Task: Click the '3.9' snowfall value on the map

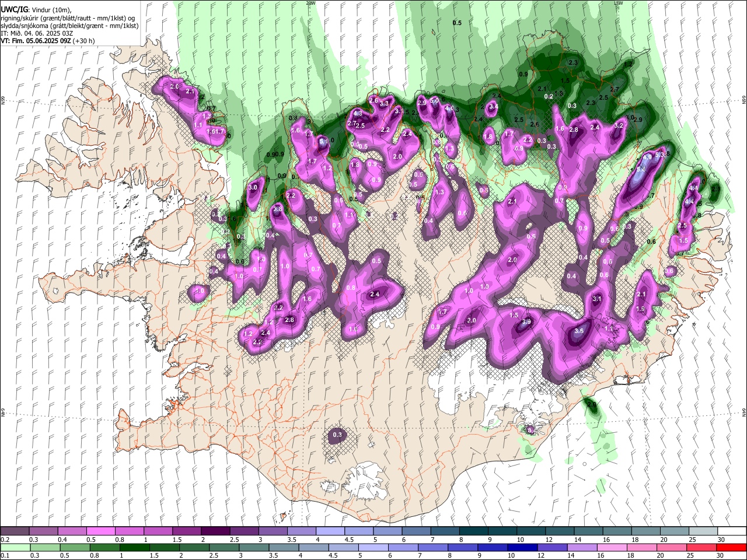Action: pos(526,321)
